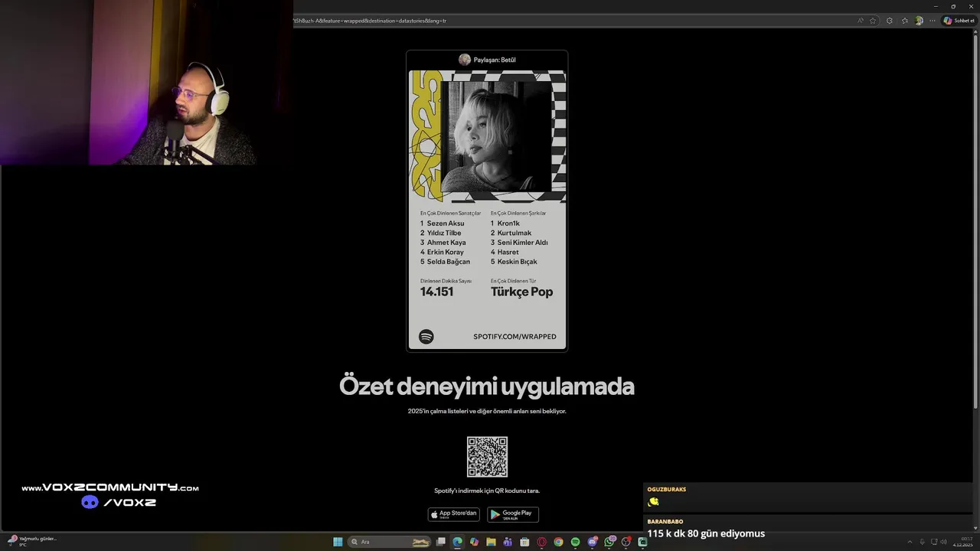Click 'Ahmet Kaya' in top artists list
Viewport: 980px width, 551px height.
coord(446,243)
